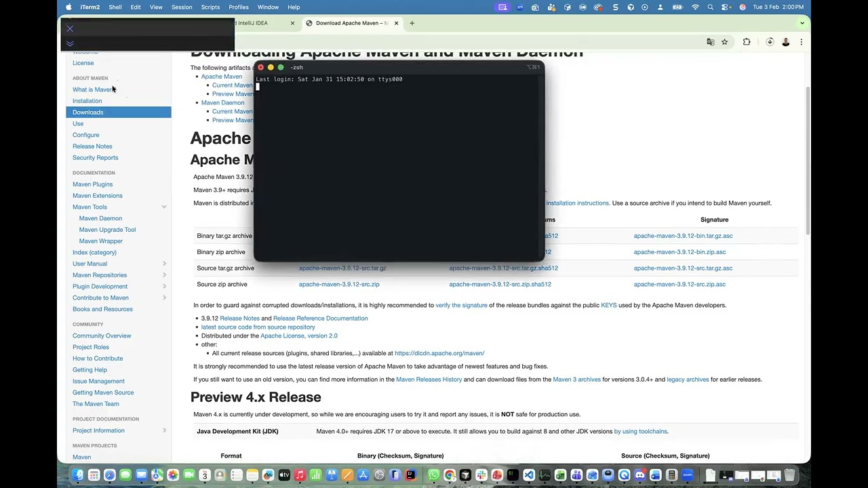This screenshot has height=488, width=868.
Task: Open Music app from the dock
Action: tap(300, 475)
